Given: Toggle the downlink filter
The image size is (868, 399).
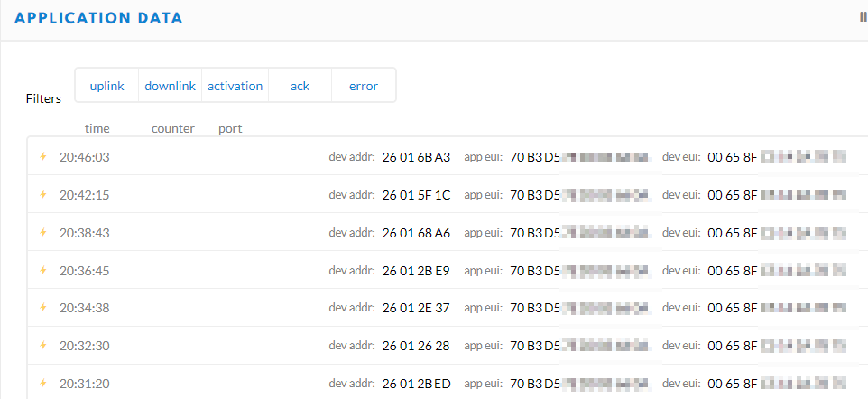Looking at the screenshot, I should coord(170,86).
